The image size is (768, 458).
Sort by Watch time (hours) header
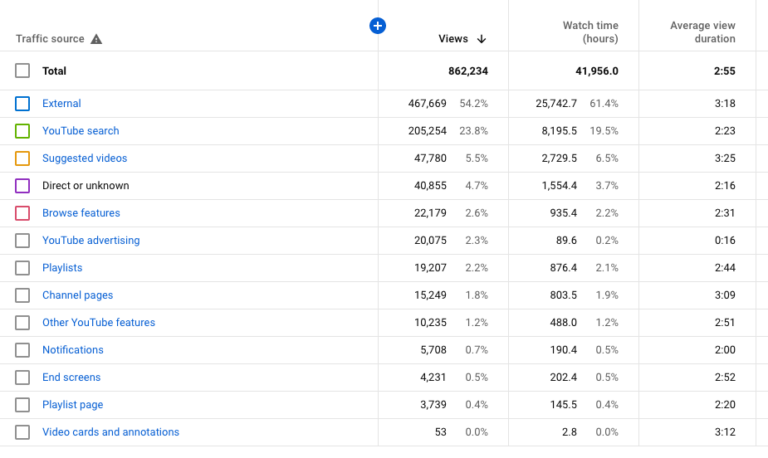tap(590, 32)
